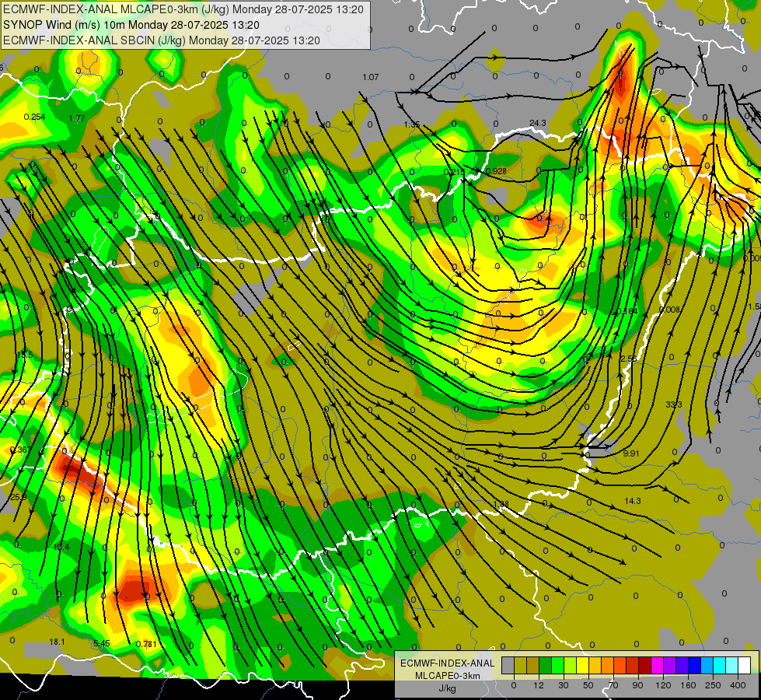Select the 400 legend tick label
Image resolution: width=761 pixels, height=700 pixels.
[x=738, y=685]
